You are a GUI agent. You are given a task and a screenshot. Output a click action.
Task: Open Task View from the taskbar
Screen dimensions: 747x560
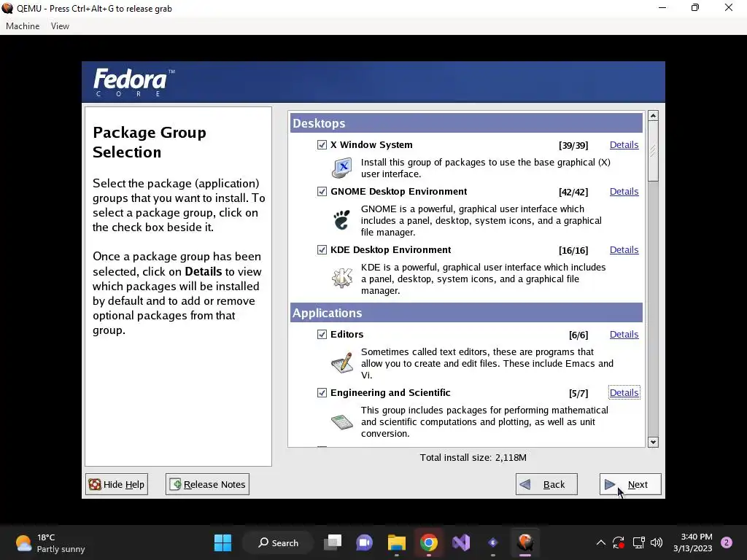pyautogui.click(x=333, y=542)
